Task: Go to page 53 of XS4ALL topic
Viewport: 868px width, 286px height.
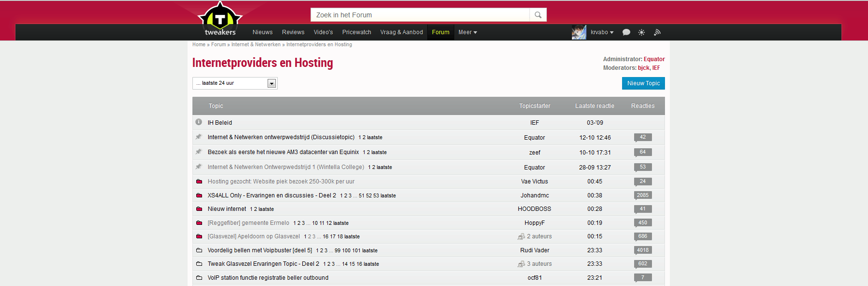Action: point(376,196)
